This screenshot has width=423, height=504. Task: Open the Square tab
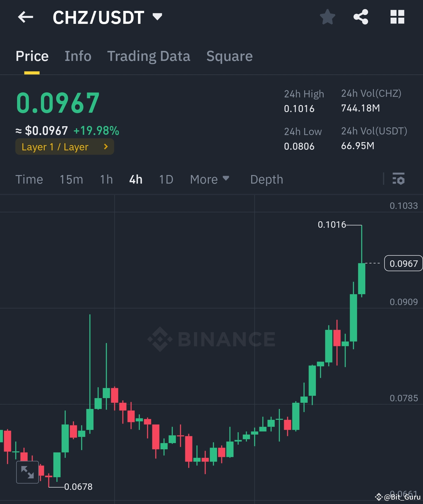(x=229, y=56)
